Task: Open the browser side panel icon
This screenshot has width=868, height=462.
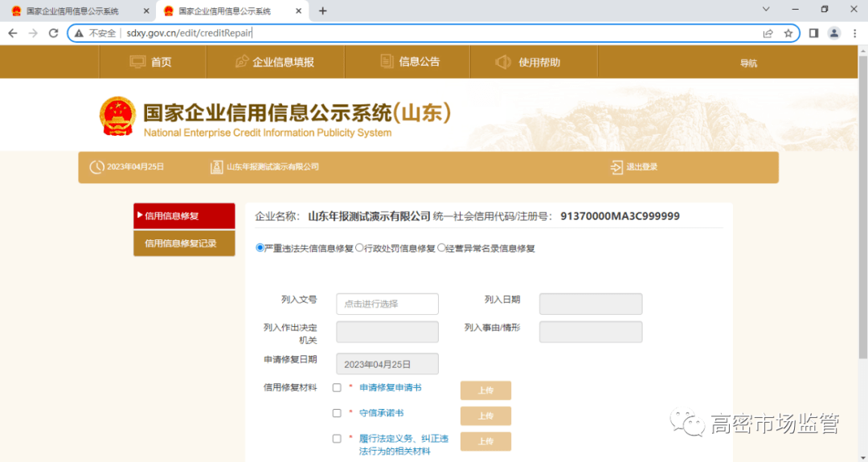Action: pos(813,33)
